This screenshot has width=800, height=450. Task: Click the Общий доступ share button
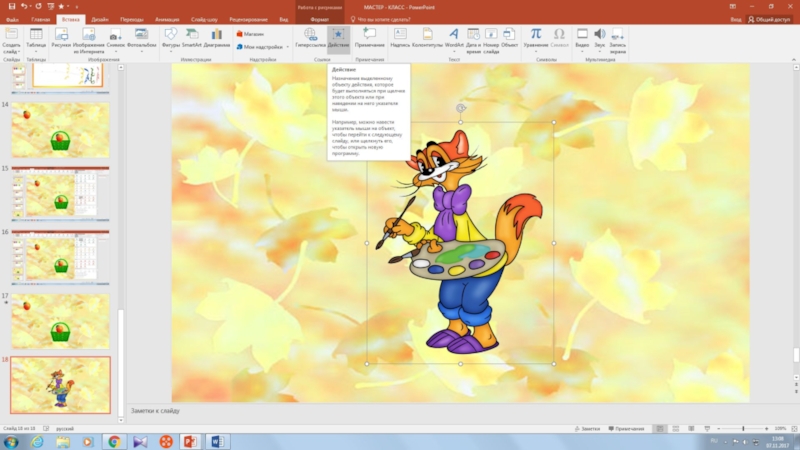click(770, 19)
